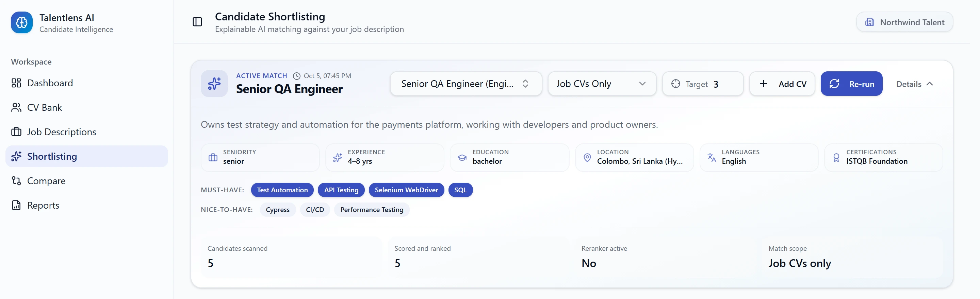Click the target crosshair icon
The height and width of the screenshot is (299, 980).
tap(676, 84)
